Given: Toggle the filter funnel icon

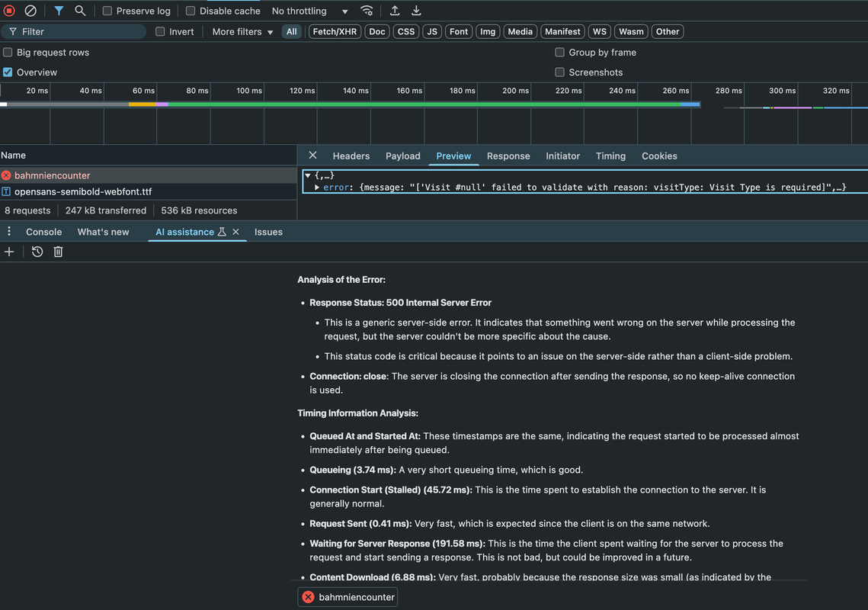Looking at the screenshot, I should (59, 11).
